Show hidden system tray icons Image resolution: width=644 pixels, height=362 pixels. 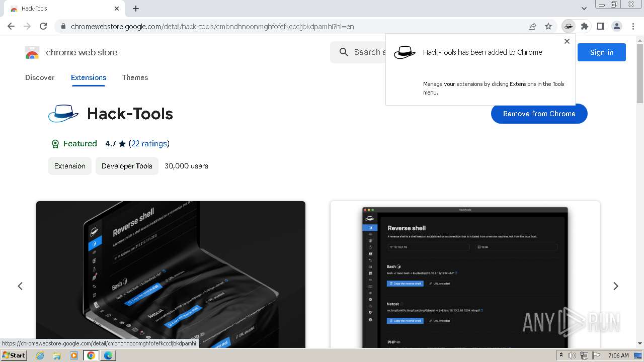click(561, 355)
